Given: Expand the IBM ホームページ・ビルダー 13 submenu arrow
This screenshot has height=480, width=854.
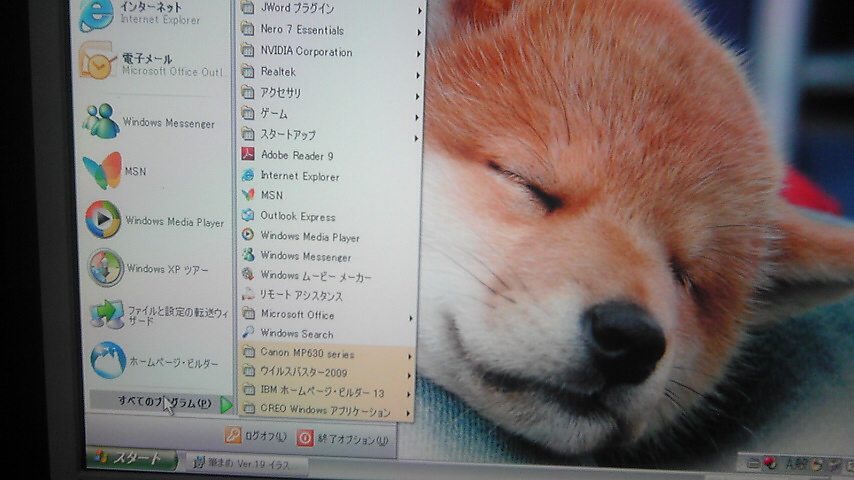Looking at the screenshot, I should tap(409, 393).
